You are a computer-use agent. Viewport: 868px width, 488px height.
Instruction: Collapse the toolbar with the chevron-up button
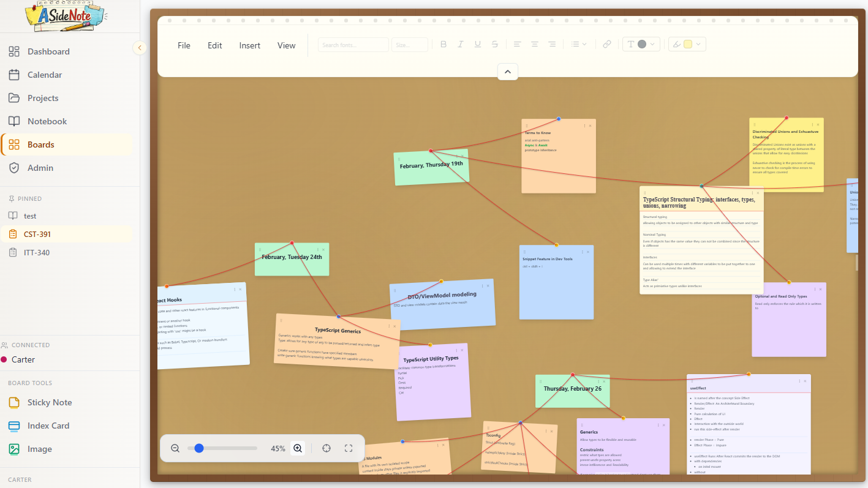[x=508, y=72]
